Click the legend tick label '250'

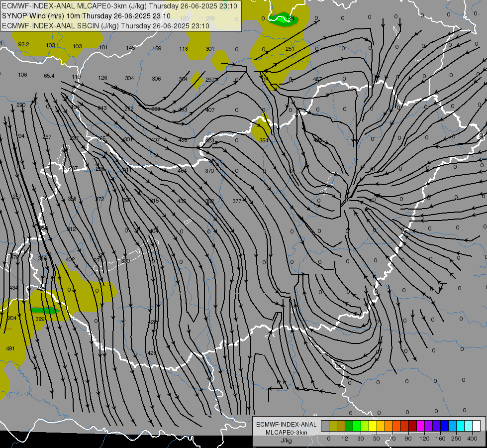coord(456,439)
